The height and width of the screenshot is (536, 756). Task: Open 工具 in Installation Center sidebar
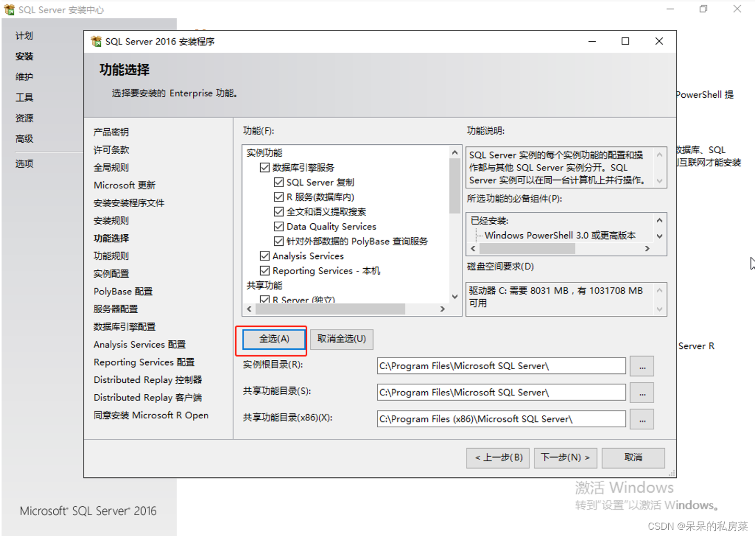tap(24, 98)
